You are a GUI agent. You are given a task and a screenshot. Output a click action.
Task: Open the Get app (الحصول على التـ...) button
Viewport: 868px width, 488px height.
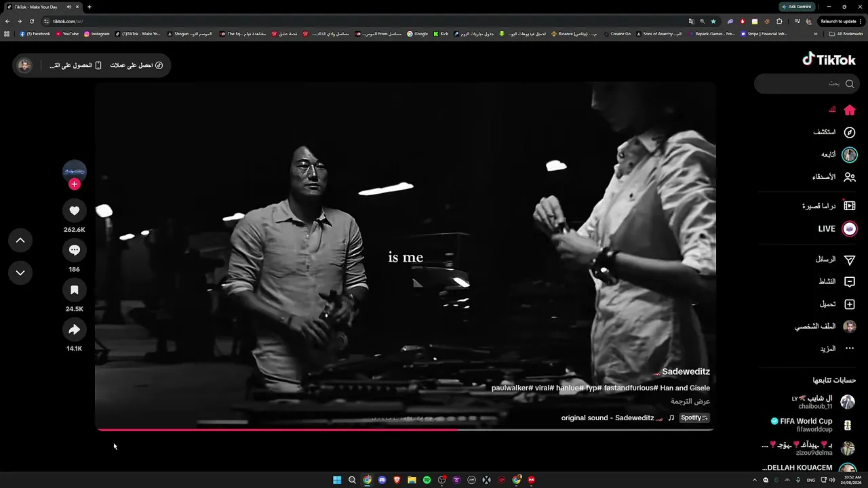75,66
